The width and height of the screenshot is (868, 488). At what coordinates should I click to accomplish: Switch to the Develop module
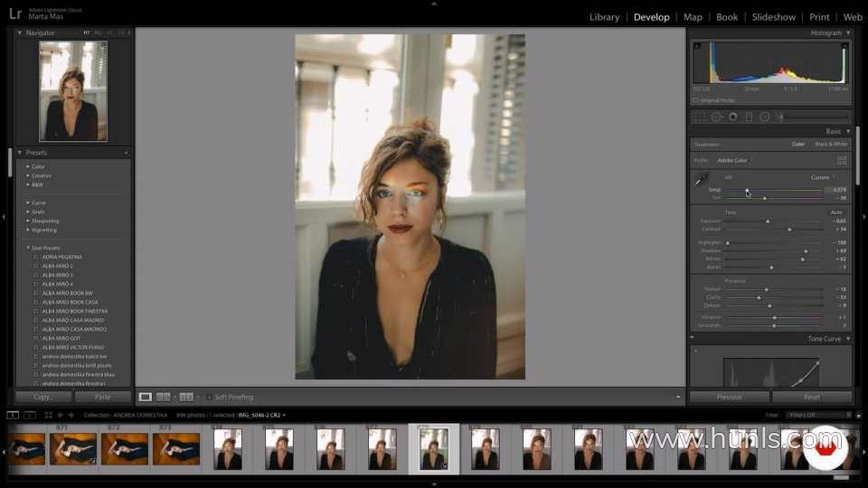pyautogui.click(x=652, y=17)
